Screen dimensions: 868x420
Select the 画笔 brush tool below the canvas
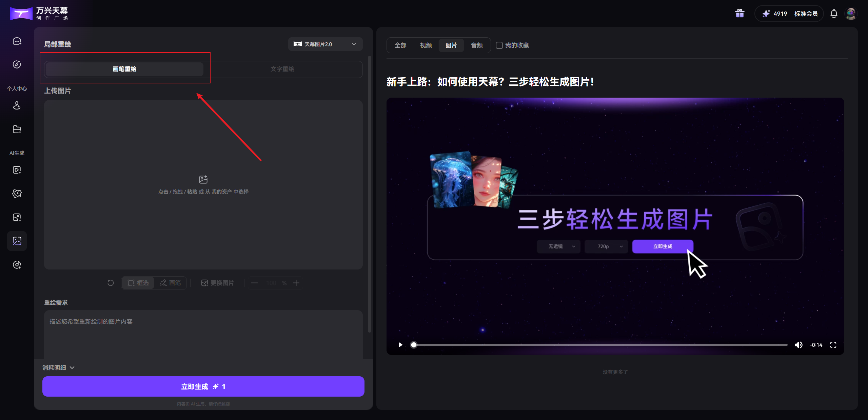click(x=171, y=283)
